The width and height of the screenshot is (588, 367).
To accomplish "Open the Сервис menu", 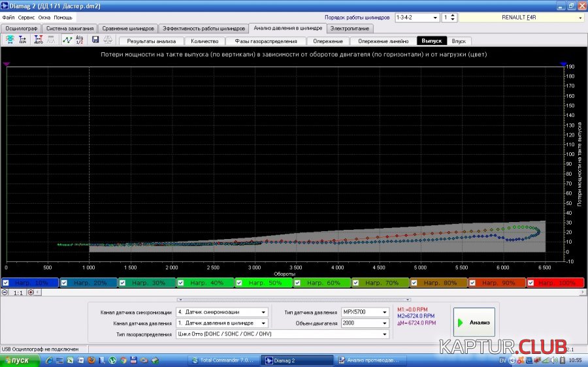I will coord(26,17).
